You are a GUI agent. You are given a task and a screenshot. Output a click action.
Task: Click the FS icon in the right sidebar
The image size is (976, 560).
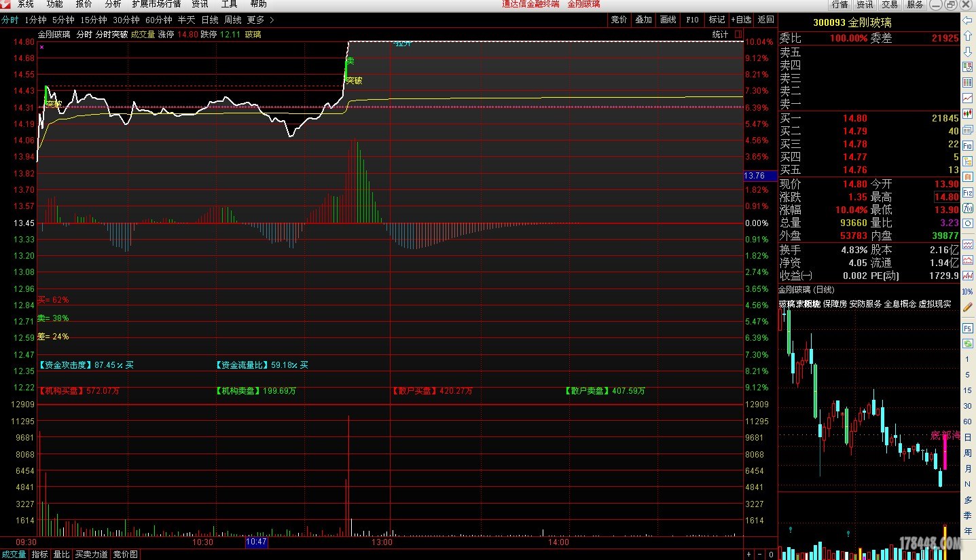967,328
